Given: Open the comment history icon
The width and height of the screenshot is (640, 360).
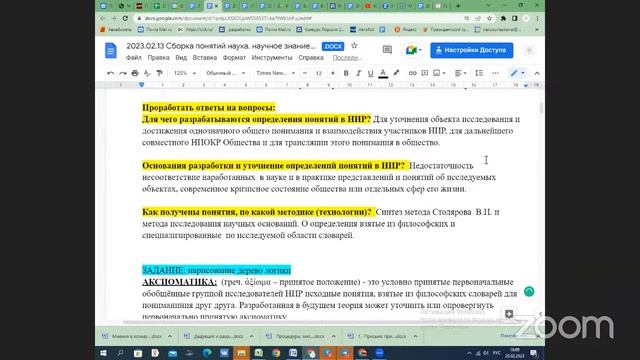Looking at the screenshot, I should 387,50.
